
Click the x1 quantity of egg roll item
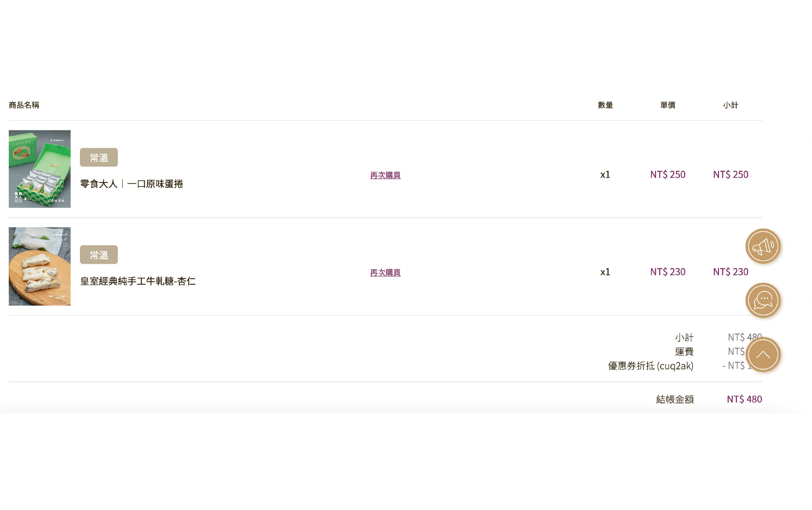(x=605, y=174)
